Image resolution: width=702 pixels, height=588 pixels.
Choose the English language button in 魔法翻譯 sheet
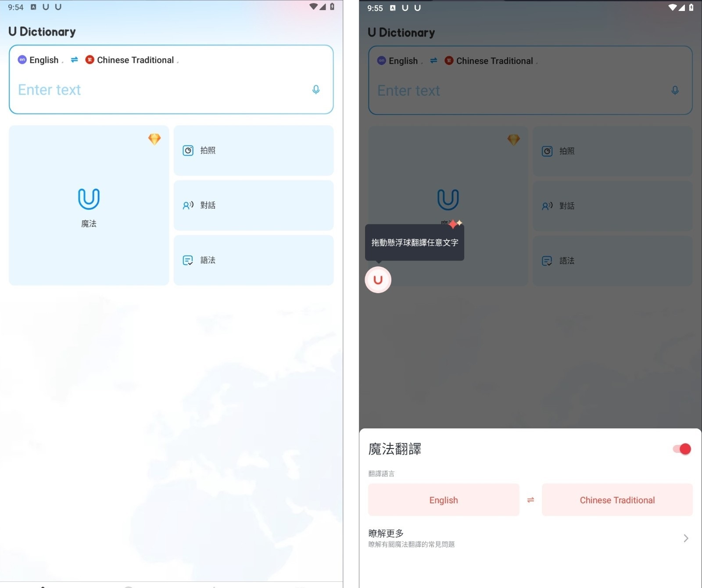pyautogui.click(x=443, y=500)
